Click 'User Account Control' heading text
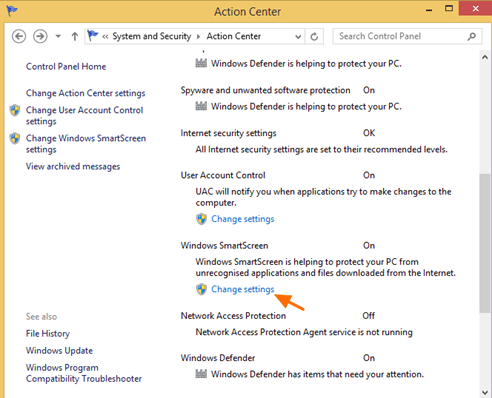Viewport: 492px width, 398px height. pyautogui.click(x=223, y=175)
